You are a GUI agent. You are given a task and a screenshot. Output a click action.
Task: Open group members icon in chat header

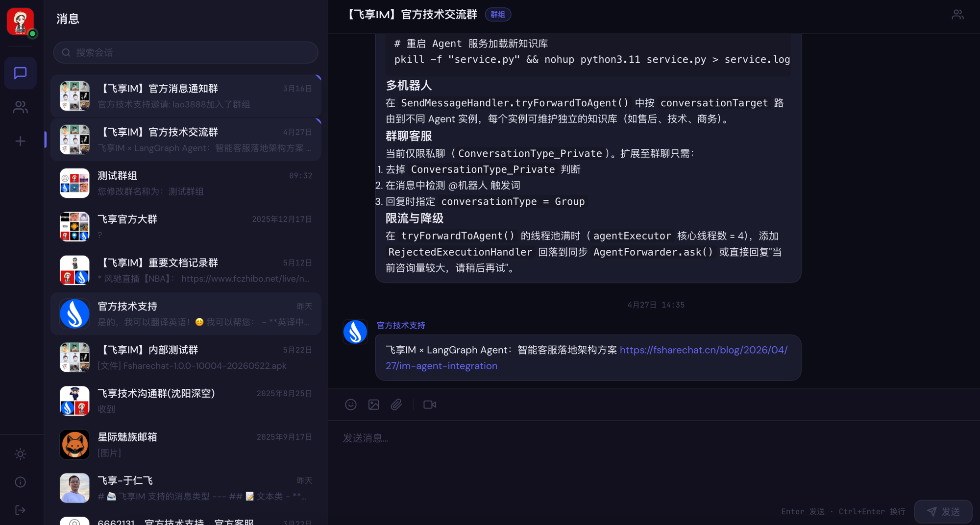(x=957, y=15)
